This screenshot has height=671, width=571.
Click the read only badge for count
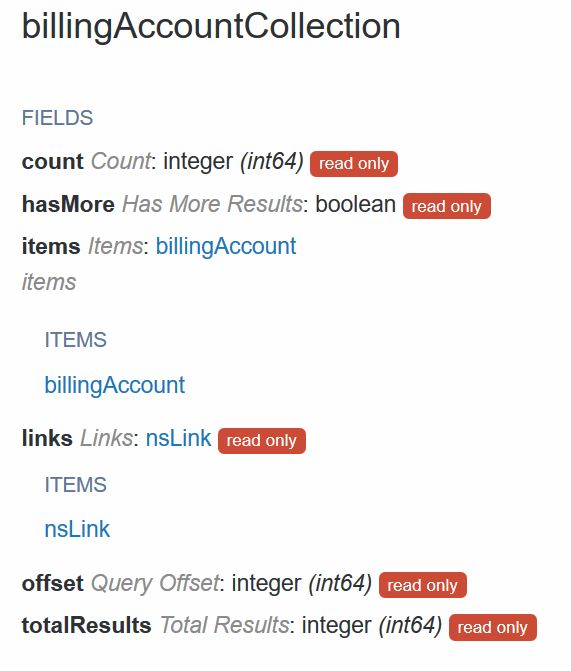[354, 164]
